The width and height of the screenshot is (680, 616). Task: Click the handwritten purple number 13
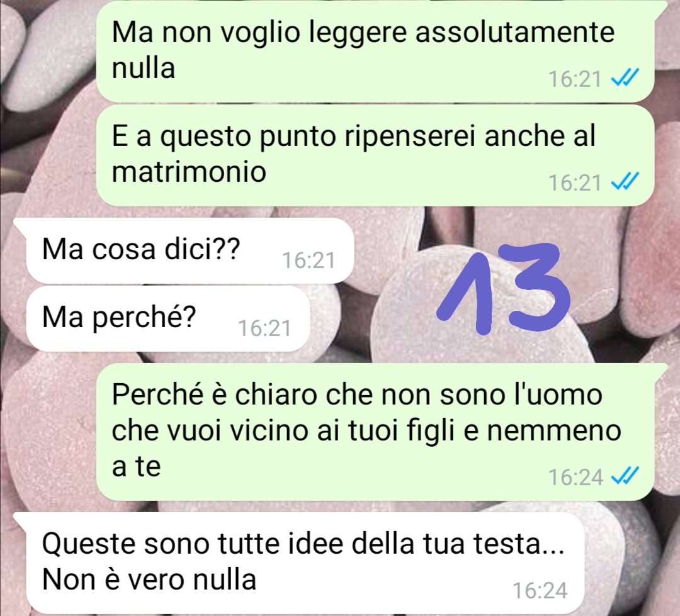pyautogui.click(x=503, y=289)
